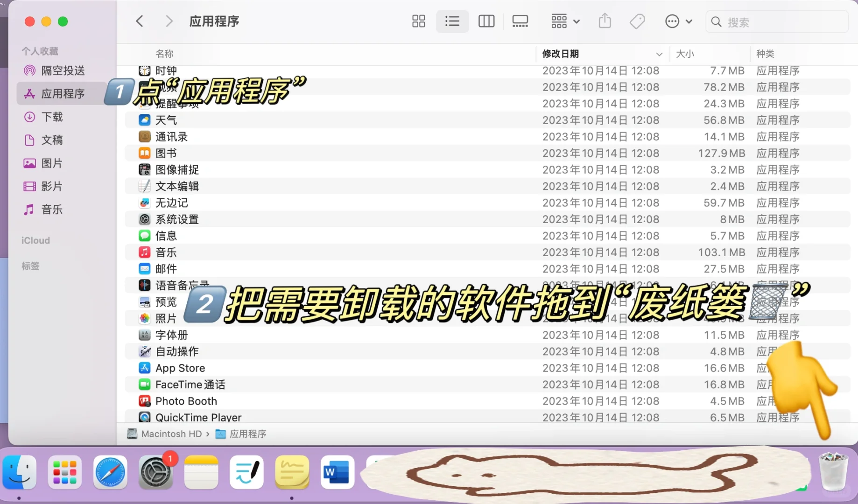Open the Trash from the Dock

[833, 472]
